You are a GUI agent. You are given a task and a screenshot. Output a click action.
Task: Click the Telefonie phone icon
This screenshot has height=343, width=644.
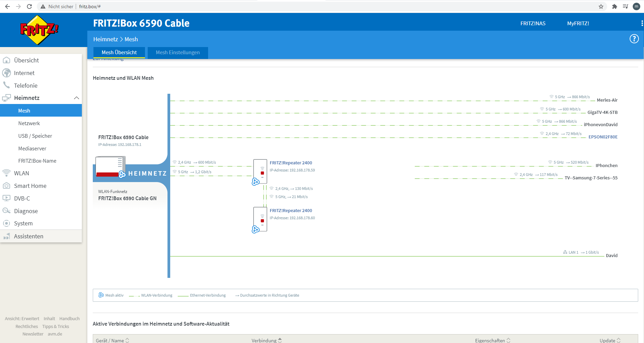tap(6, 85)
